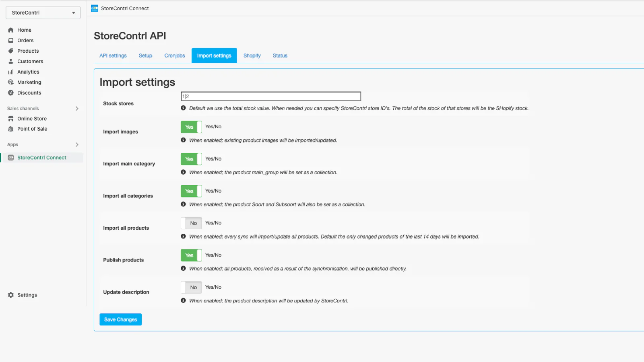Click the Settings gear icon
644x362 pixels.
[11, 295]
